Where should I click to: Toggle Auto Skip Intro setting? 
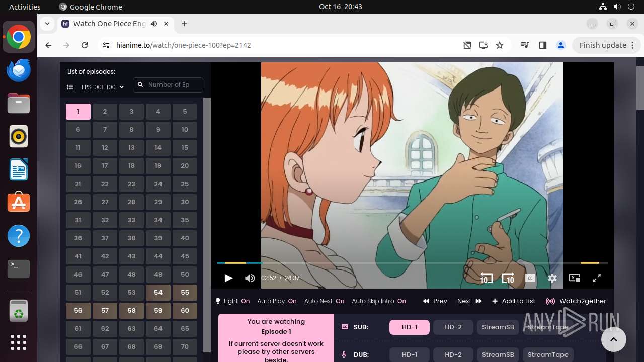click(379, 301)
